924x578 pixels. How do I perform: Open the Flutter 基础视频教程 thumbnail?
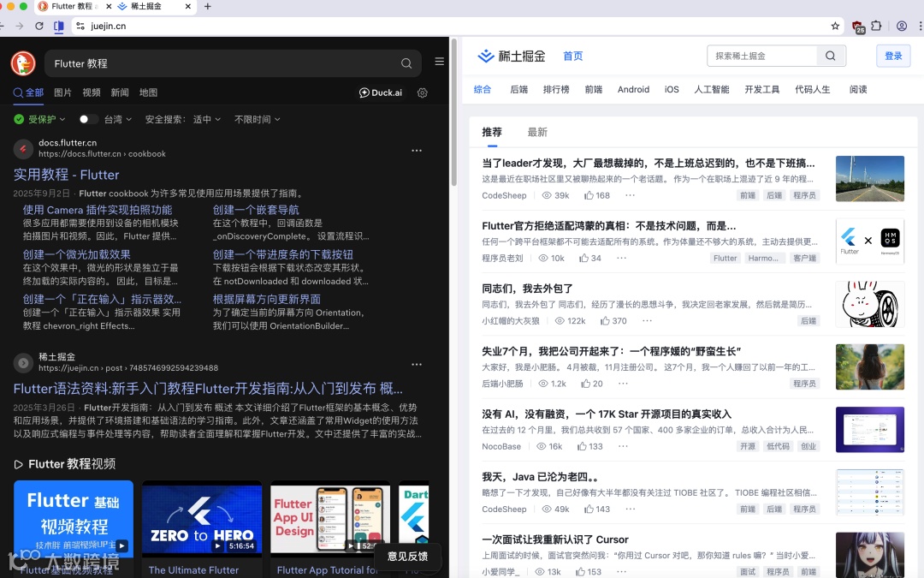(74, 517)
